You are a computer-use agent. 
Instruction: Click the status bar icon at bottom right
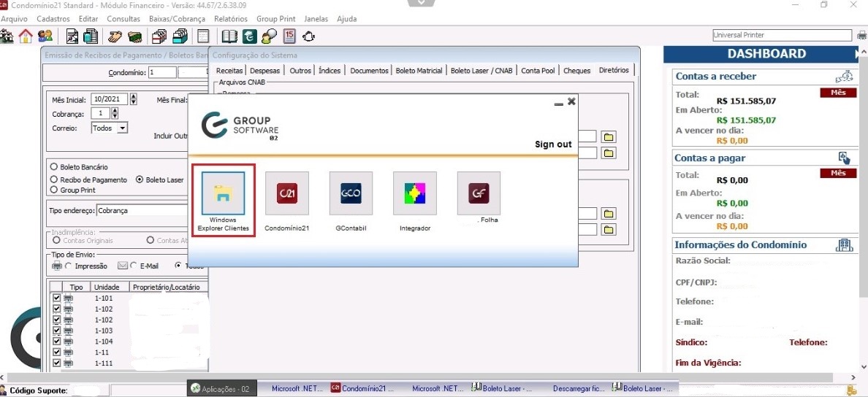click(x=852, y=390)
